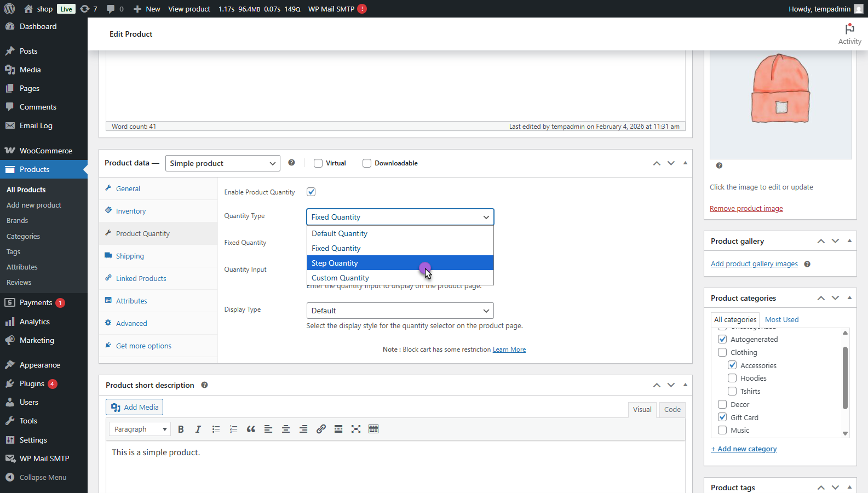Switch to the Code editor tab
Viewport: 868px width, 493px height.
click(x=672, y=410)
